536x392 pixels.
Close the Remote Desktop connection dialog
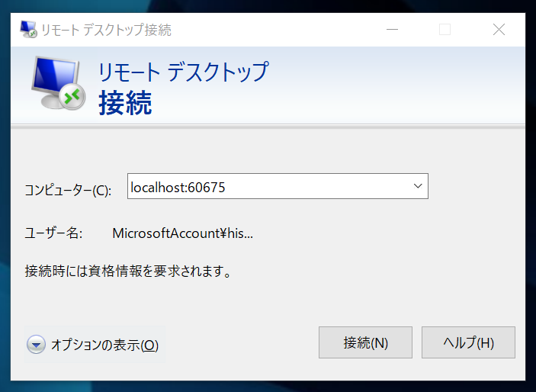coord(499,30)
